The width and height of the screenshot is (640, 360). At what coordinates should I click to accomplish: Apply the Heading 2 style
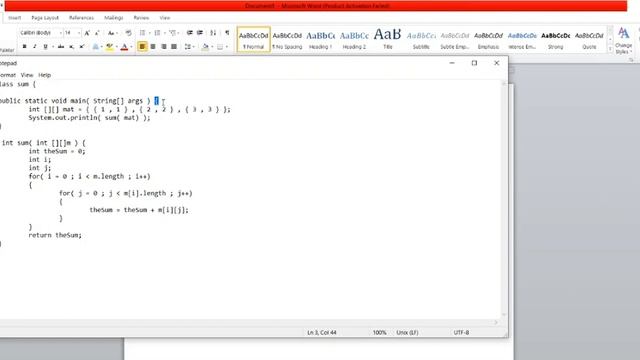pyautogui.click(x=354, y=40)
